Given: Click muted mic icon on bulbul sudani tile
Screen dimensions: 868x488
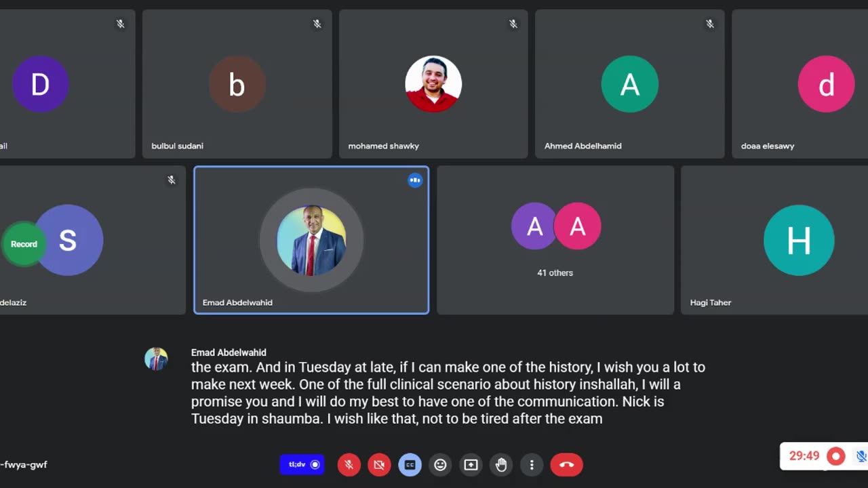Looking at the screenshot, I should coord(317,24).
